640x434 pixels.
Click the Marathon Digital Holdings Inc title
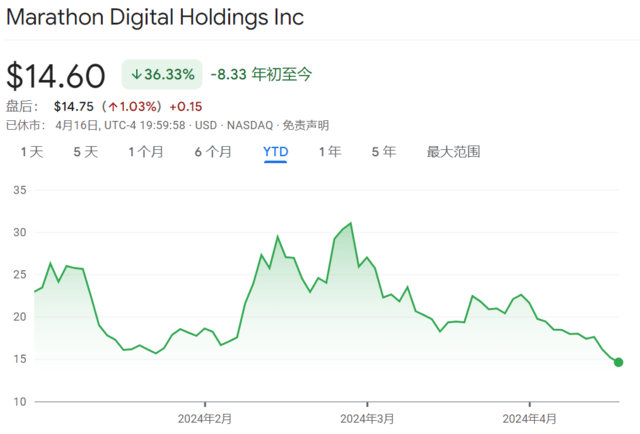pyautogui.click(x=155, y=18)
